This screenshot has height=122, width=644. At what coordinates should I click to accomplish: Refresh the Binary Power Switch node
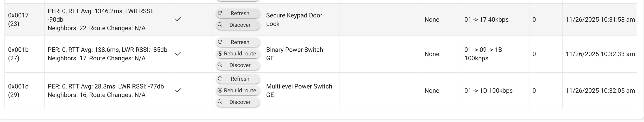coord(238,42)
